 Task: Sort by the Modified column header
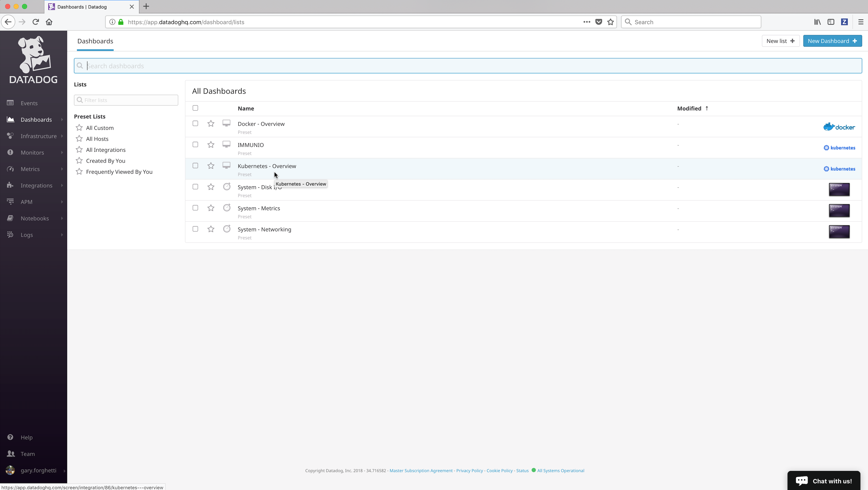pos(693,108)
